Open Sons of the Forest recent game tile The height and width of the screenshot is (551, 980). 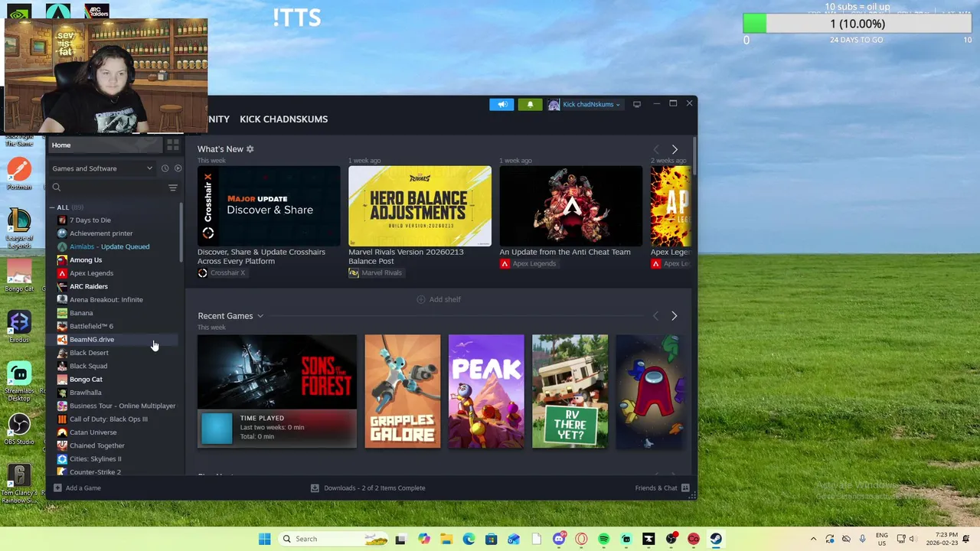[x=276, y=391]
